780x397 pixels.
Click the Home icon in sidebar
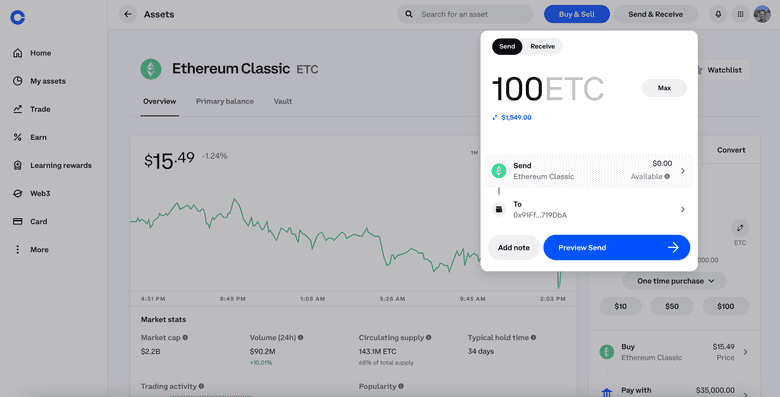tap(17, 53)
